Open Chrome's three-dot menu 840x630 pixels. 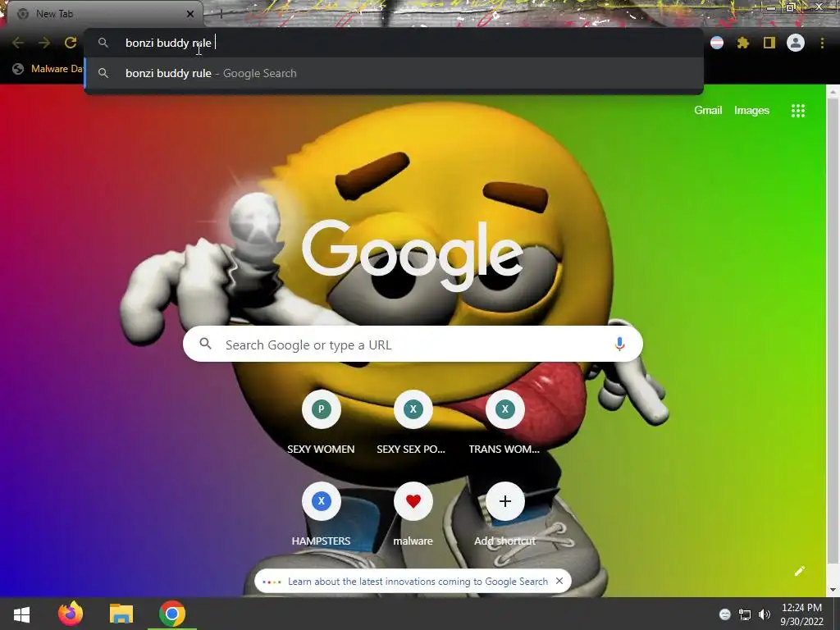(x=822, y=43)
